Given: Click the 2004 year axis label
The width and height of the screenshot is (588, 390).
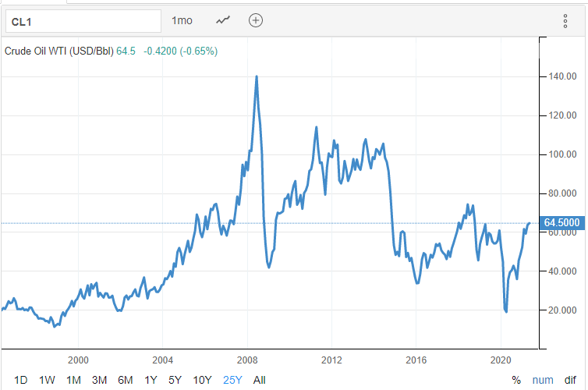Looking at the screenshot, I should [162, 360].
